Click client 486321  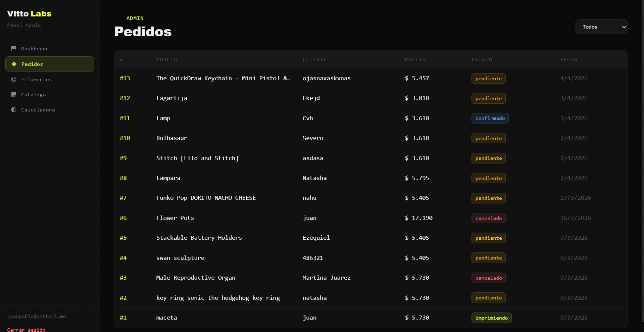pyautogui.click(x=313, y=258)
